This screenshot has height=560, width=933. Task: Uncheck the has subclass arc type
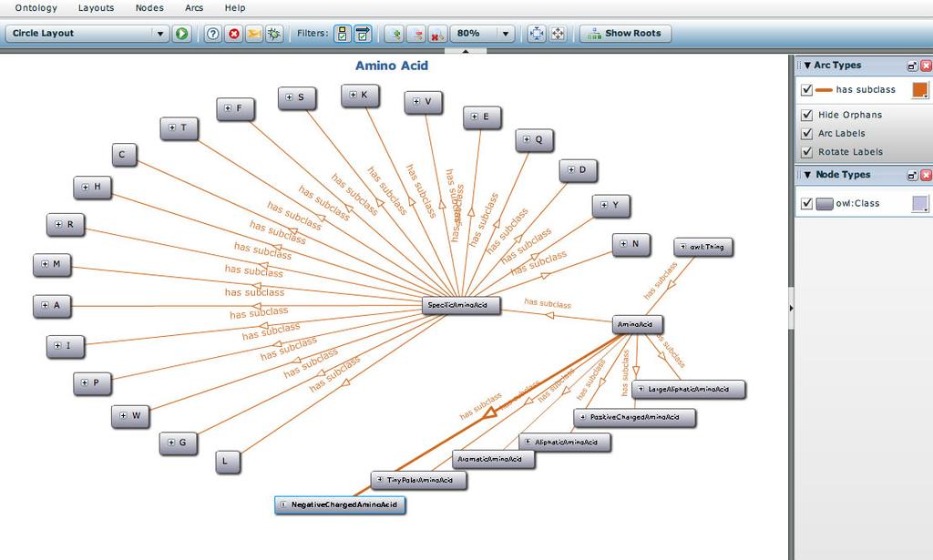point(807,90)
